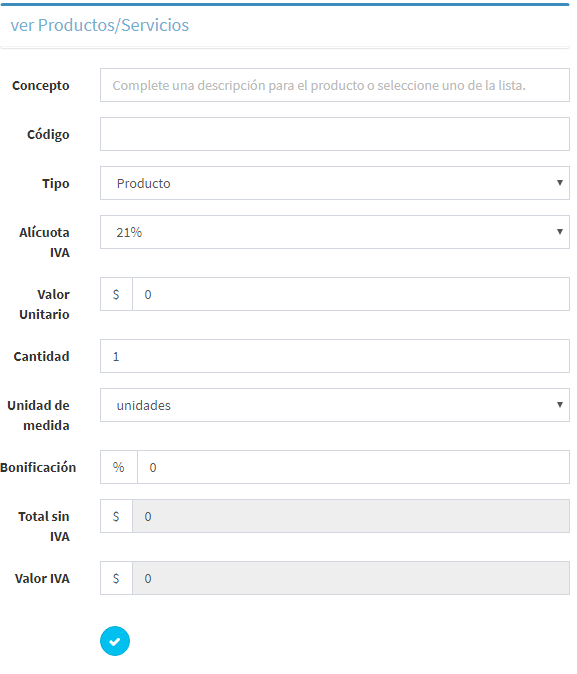Open the ver Productos/Servicios link
The width and height of the screenshot is (577, 674).
(x=100, y=25)
